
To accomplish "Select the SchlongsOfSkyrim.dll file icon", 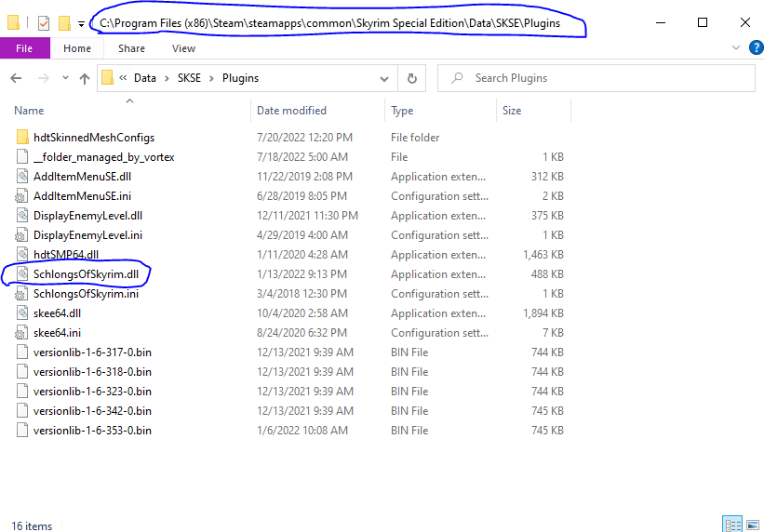I will point(22,274).
